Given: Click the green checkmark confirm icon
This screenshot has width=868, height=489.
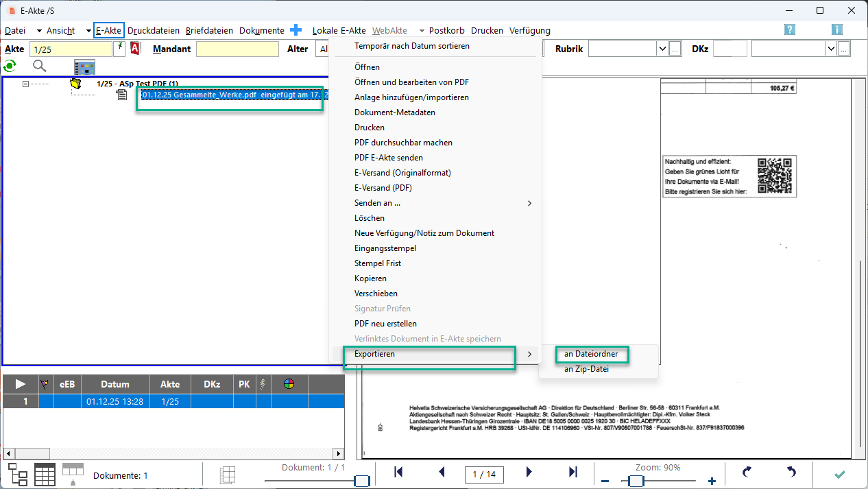Looking at the screenshot, I should coord(839,474).
